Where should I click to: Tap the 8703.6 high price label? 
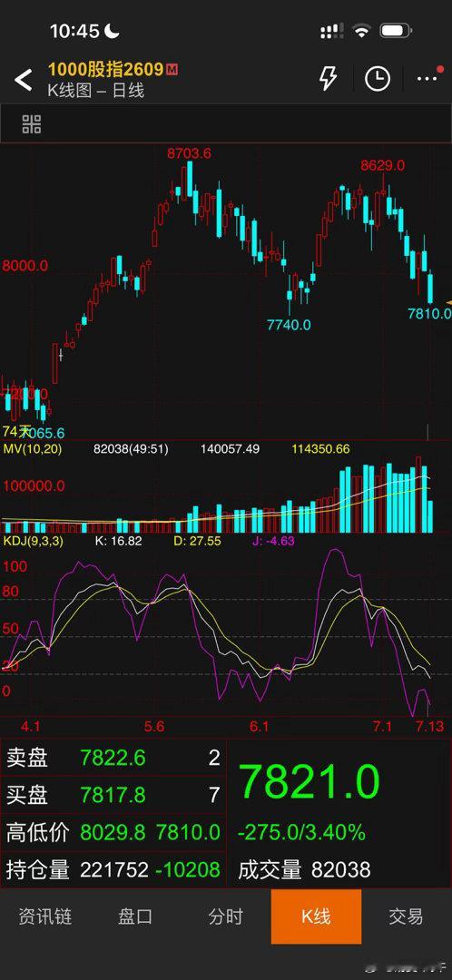tap(189, 152)
